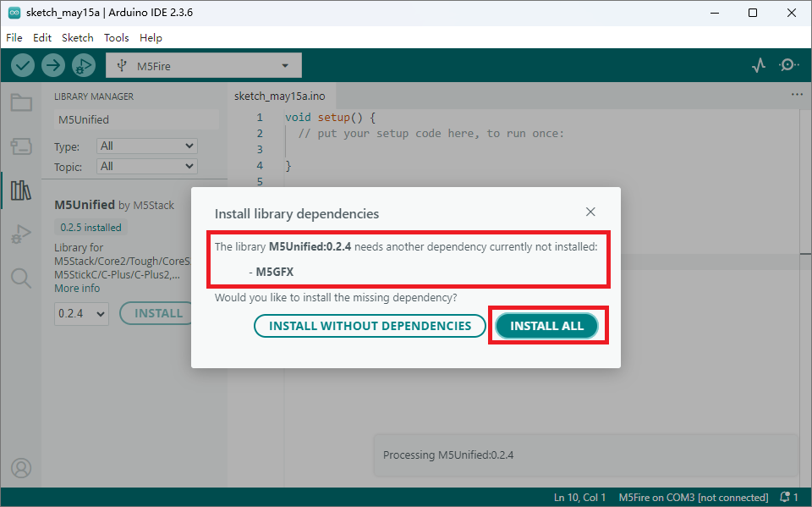Click the 0.2.5 installed badge

pos(91,227)
